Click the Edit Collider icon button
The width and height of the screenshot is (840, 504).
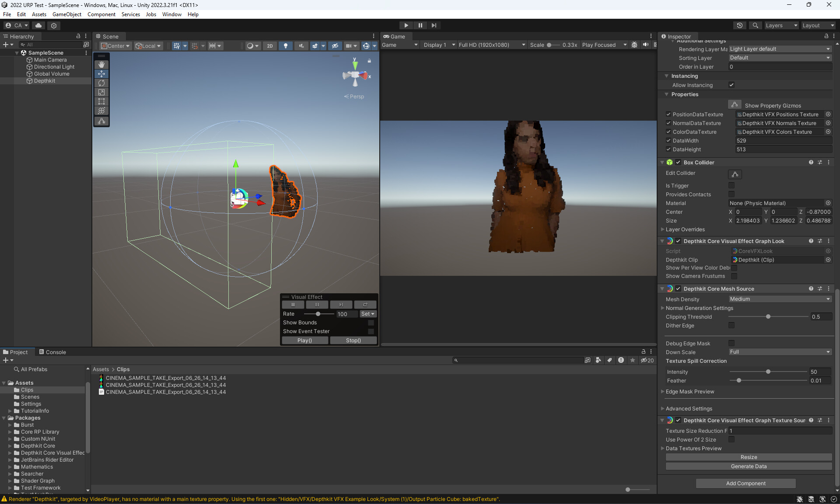coord(735,174)
